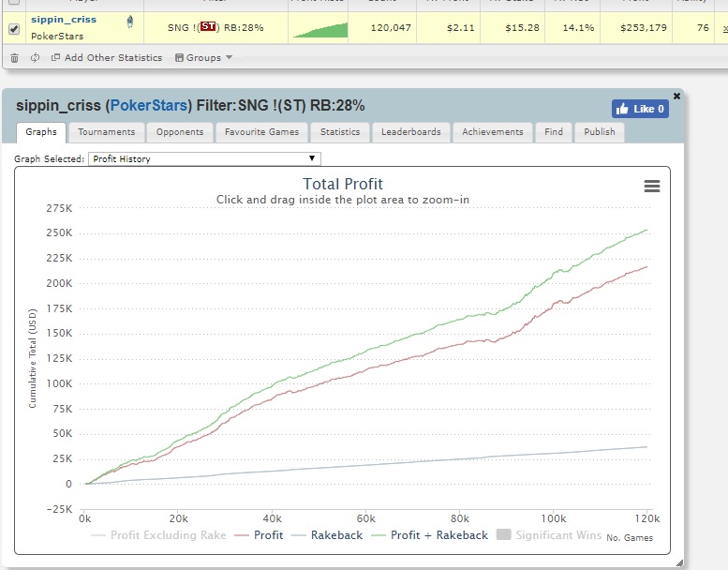728x570 pixels.
Task: Open the Statistics tab
Action: pos(340,132)
